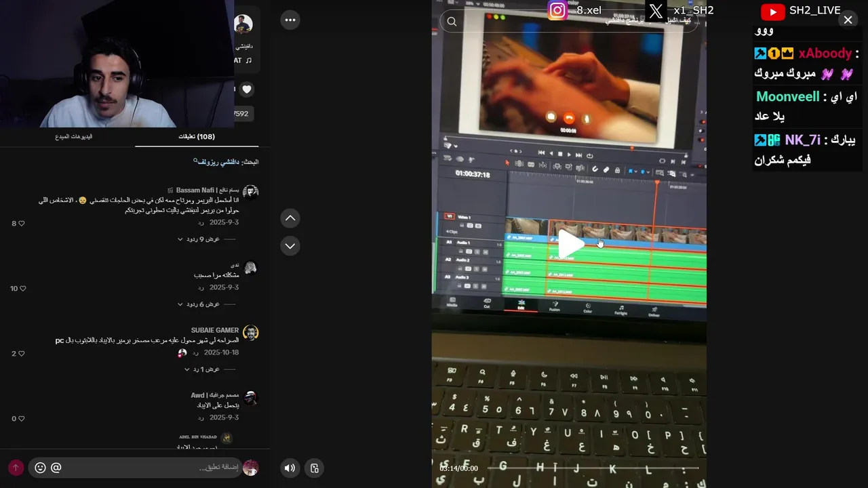Click the Instagram icon beside 8.xel
This screenshot has height=488, width=868.
(557, 11)
